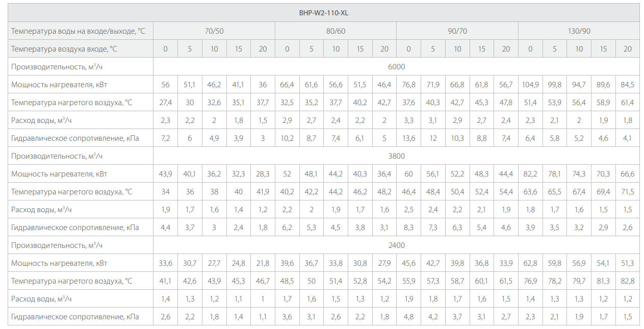Select the 'Температура воздуха входе' row label
This screenshot has width=644, height=329.
64,49
